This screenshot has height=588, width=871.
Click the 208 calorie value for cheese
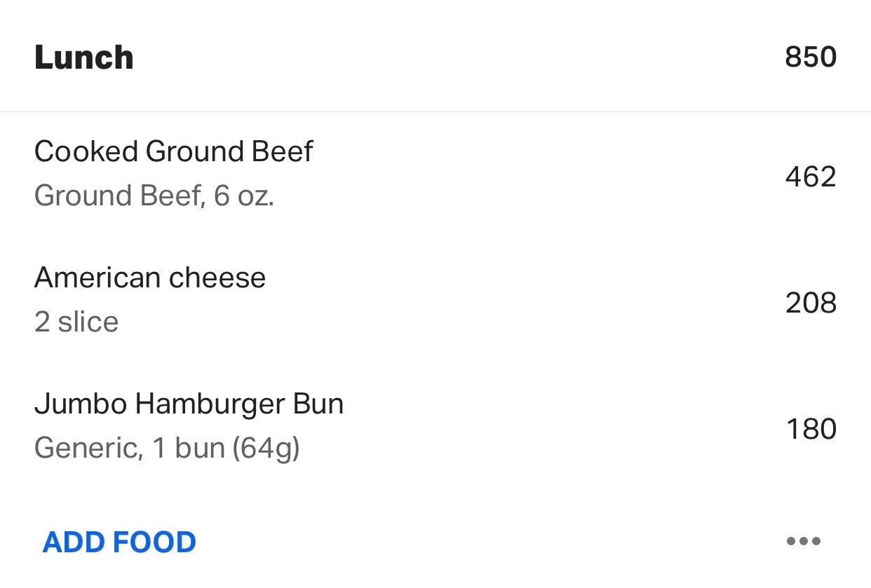tap(811, 303)
